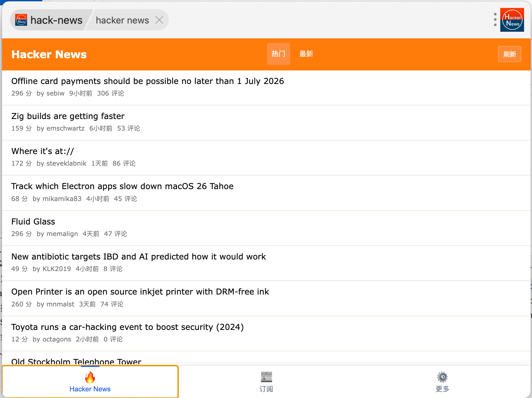Image resolution: width=532 pixels, height=398 pixels.
Task: Switch to the 最新 tab
Action: click(306, 54)
